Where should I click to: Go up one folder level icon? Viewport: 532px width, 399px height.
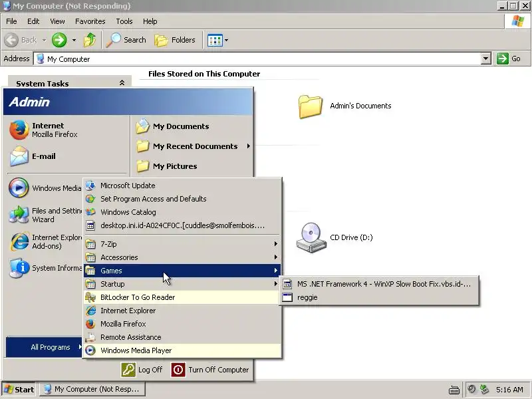tap(90, 40)
